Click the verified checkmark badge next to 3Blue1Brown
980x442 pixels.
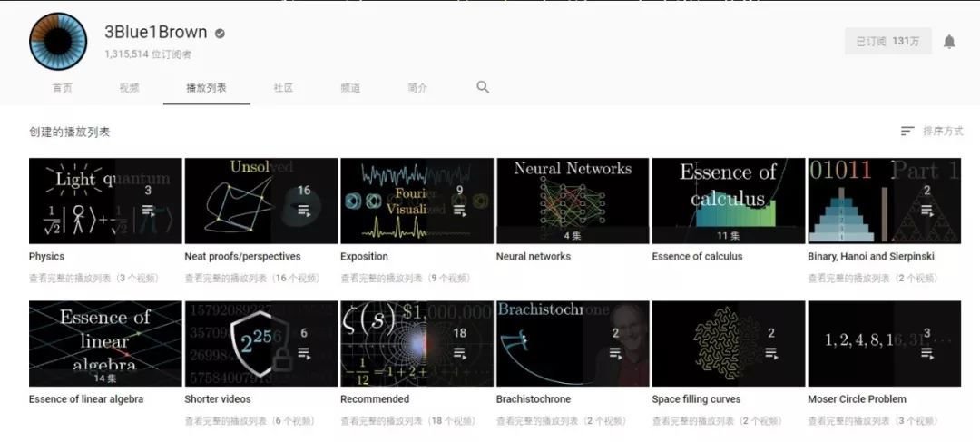point(220,34)
